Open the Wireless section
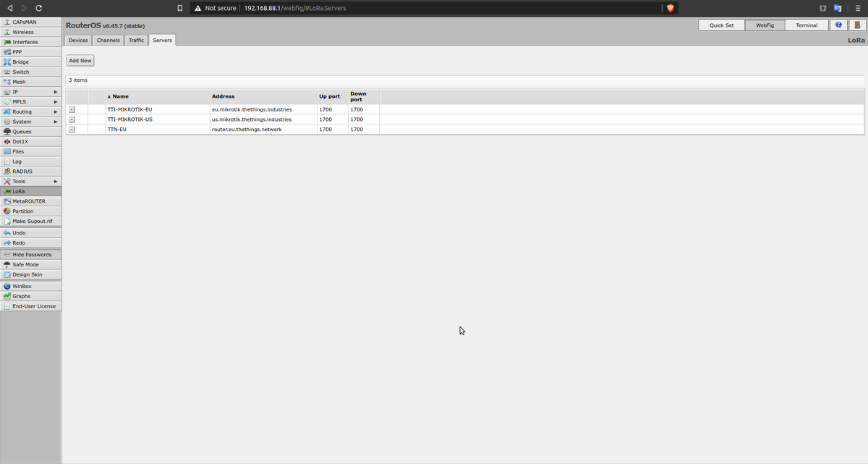Image resolution: width=868 pixels, height=464 pixels. coord(30,32)
